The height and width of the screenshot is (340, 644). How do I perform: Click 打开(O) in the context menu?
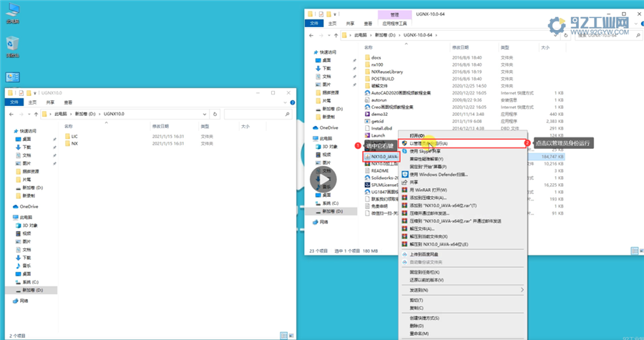click(417, 135)
